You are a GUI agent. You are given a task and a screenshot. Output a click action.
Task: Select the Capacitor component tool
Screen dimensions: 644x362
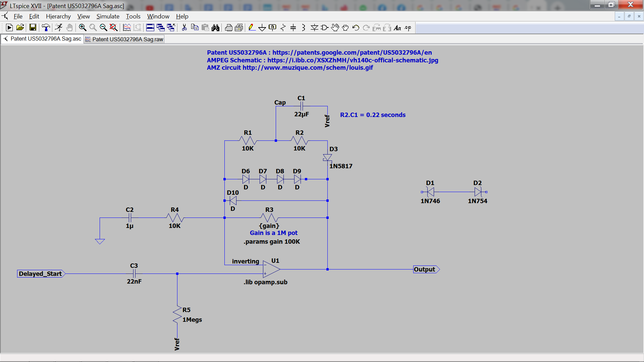(x=293, y=28)
